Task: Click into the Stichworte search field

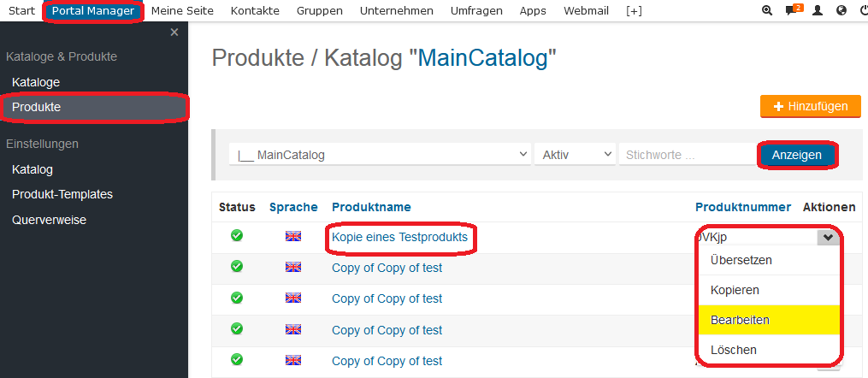Action: click(686, 155)
